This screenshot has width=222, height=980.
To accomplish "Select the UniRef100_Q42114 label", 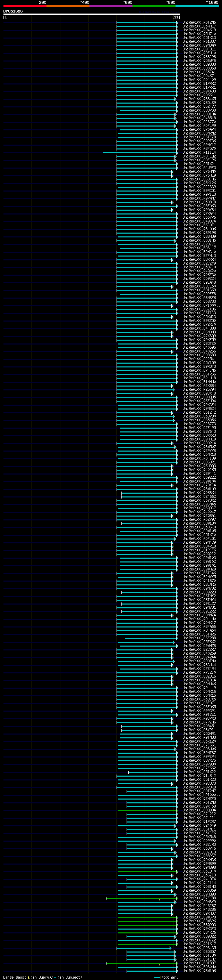I will point(199,883).
